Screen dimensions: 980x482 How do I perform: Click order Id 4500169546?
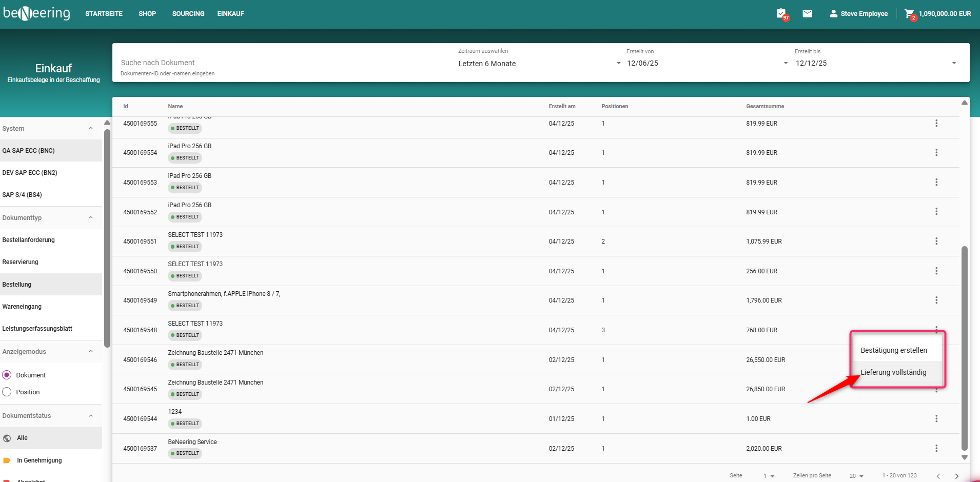click(x=140, y=359)
